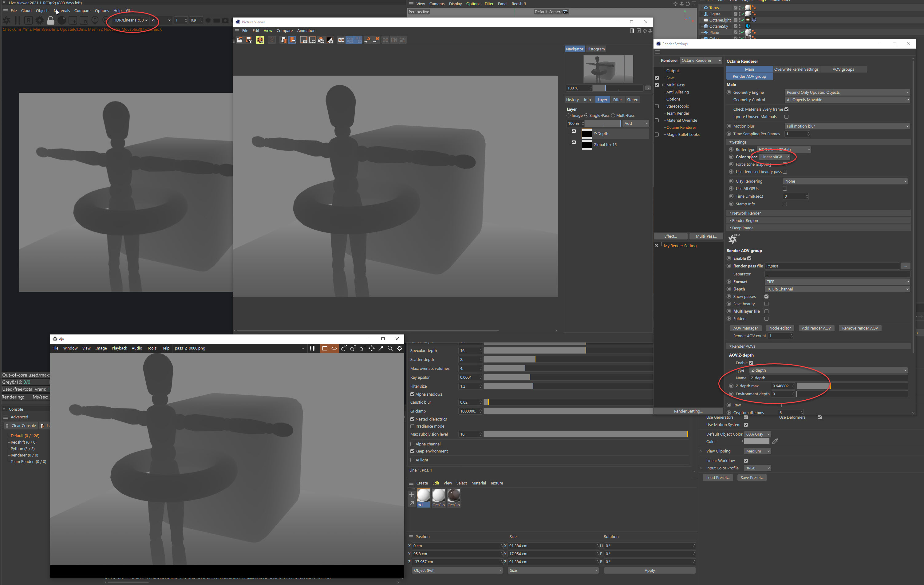Click the Picture Viewer render animation icon
This screenshot has height=585, width=924.
(260, 40)
